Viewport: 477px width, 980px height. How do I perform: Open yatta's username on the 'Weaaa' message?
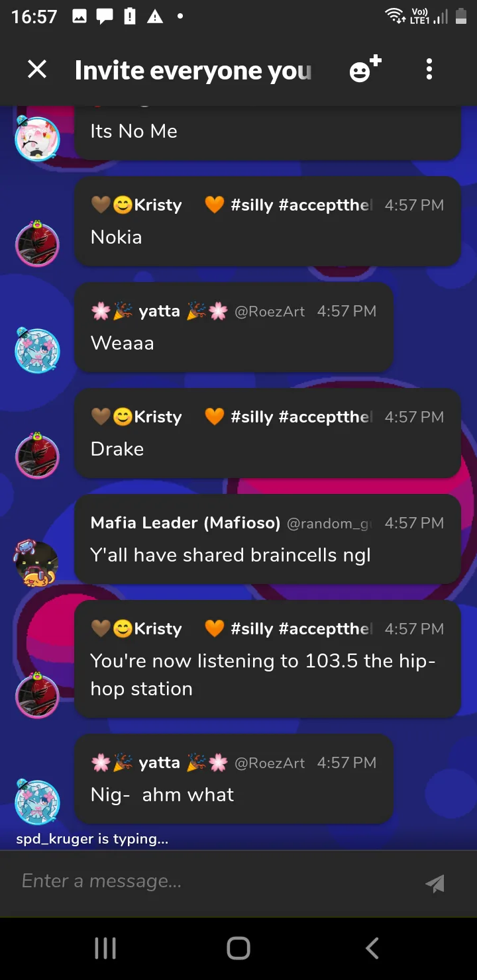tap(159, 311)
